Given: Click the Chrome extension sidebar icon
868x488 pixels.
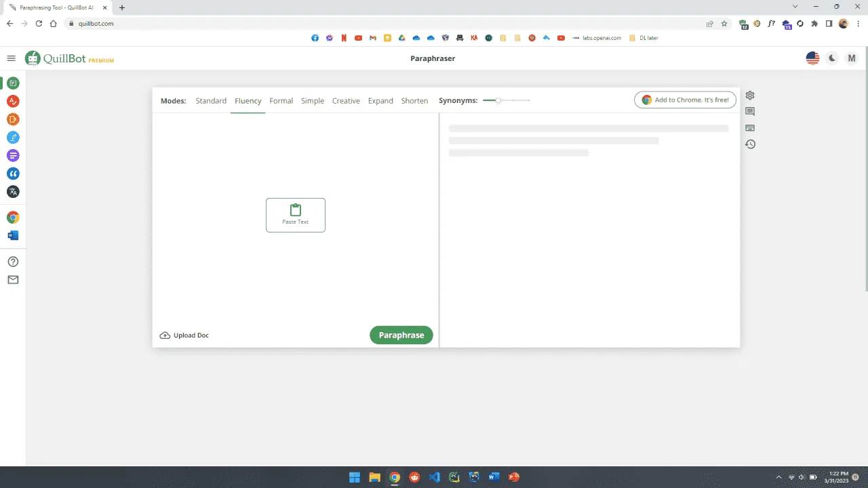Looking at the screenshot, I should pyautogui.click(x=13, y=218).
